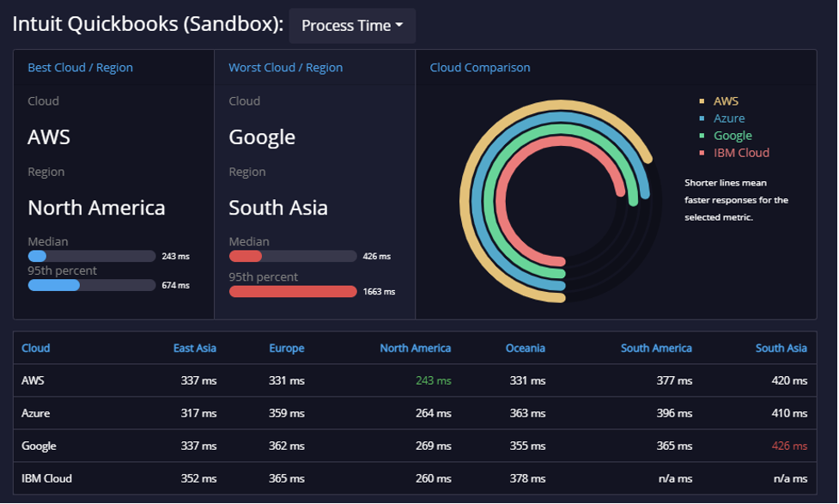Select the Google row label in table
The height and width of the screenshot is (504, 839).
(x=39, y=446)
